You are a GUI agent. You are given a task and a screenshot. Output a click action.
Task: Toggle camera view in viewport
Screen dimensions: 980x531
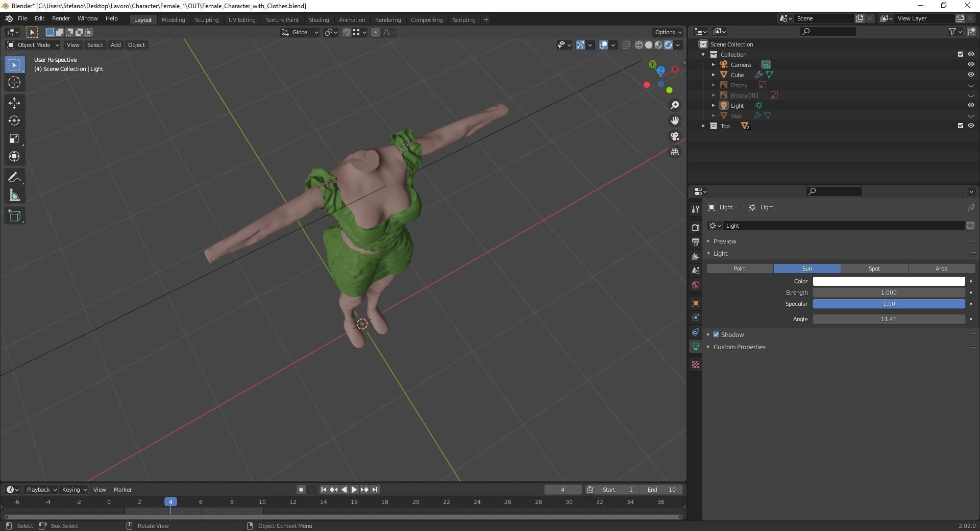tap(675, 136)
